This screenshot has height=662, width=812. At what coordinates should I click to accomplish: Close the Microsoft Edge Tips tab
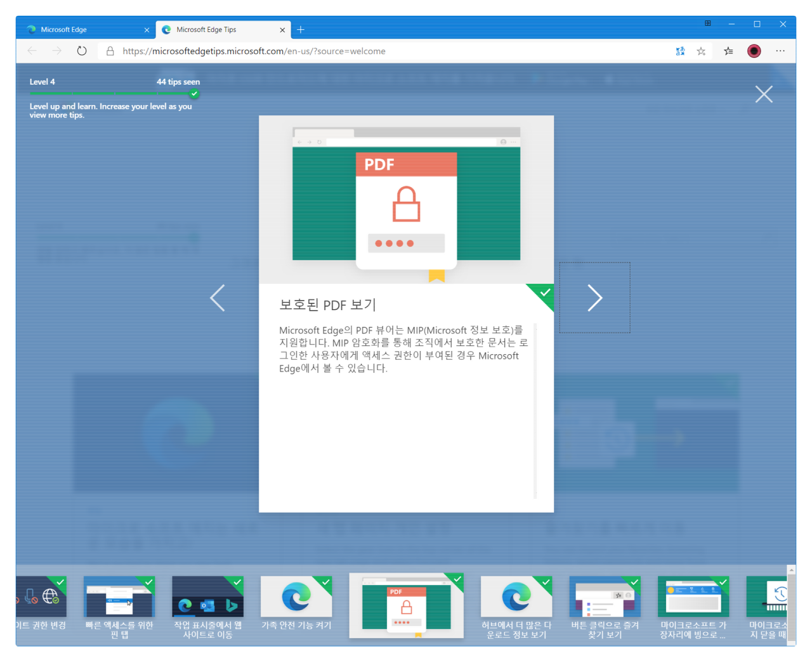[x=282, y=30]
